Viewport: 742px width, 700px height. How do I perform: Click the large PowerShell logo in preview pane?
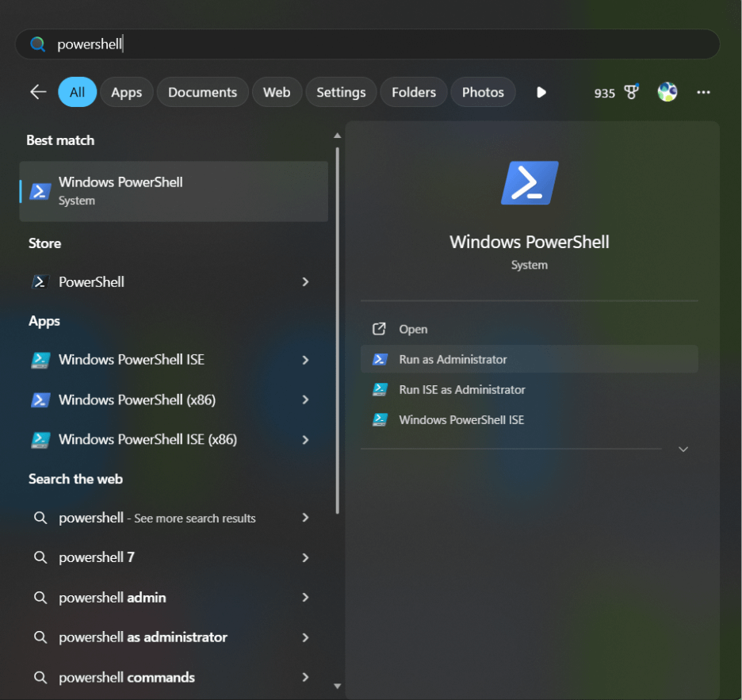coord(530,182)
